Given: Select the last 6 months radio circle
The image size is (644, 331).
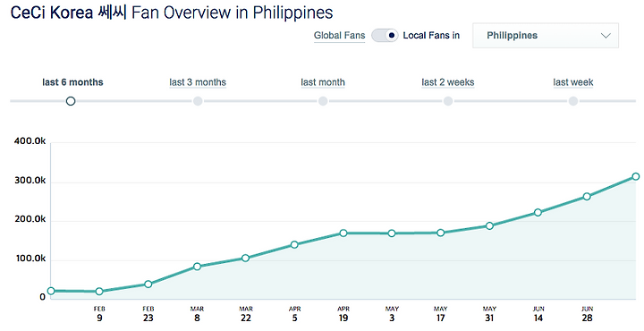Looking at the screenshot, I should tap(71, 100).
